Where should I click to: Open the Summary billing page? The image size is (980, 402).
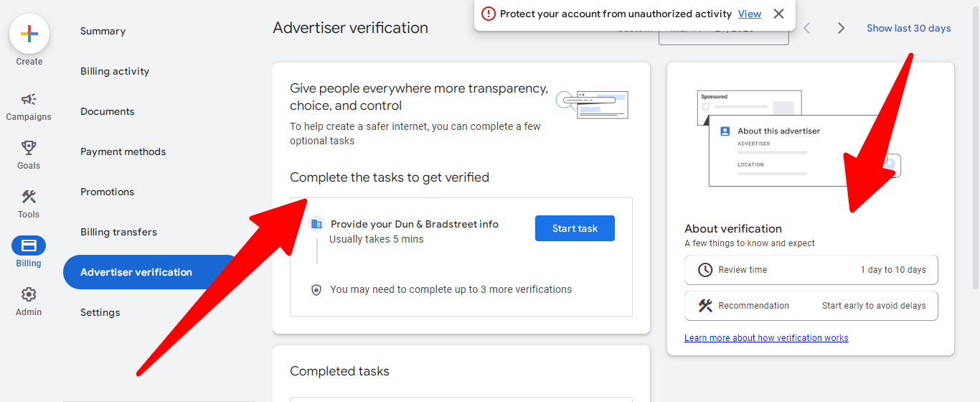[x=103, y=31]
